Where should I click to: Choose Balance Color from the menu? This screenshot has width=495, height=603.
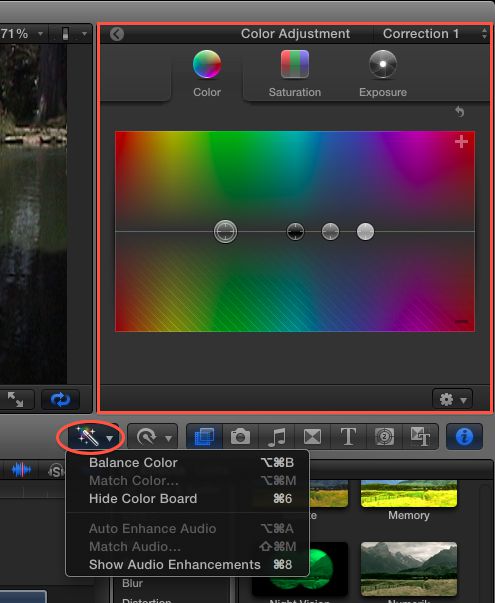point(188,463)
